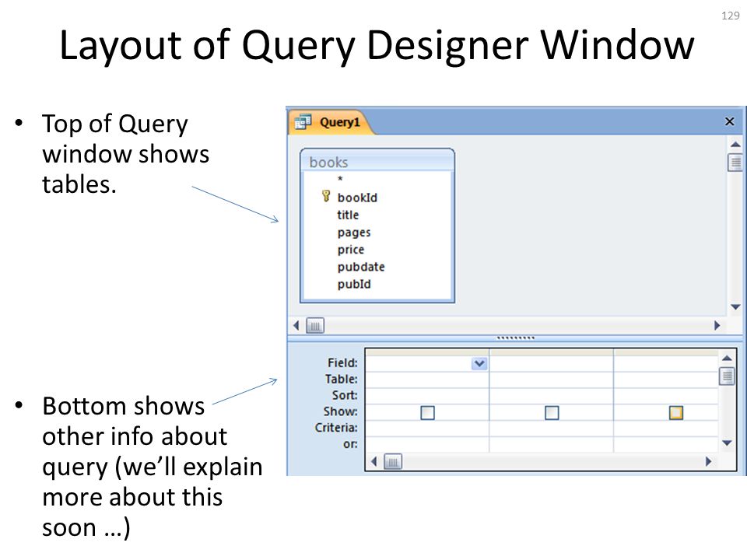This screenshot has width=747, height=560.
Task: Click the Sort: row label
Action: 345,395
